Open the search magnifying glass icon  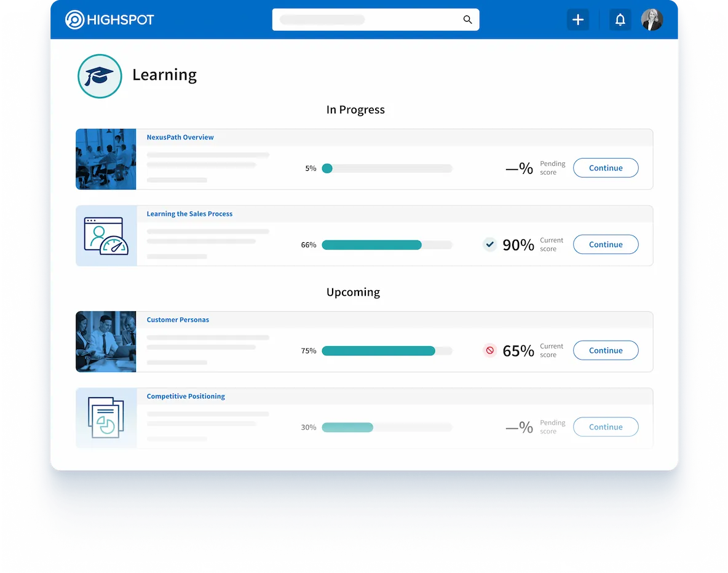tap(467, 19)
